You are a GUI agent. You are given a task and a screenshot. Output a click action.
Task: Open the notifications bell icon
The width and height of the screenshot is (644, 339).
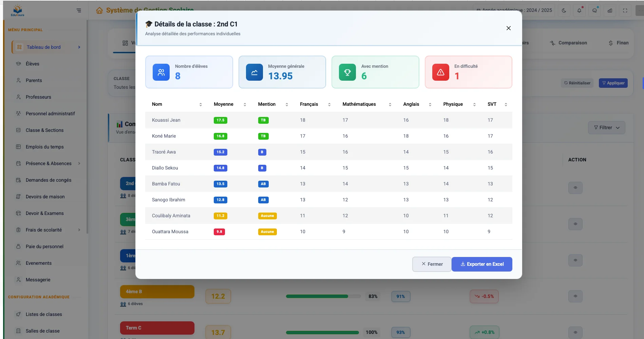[579, 11]
